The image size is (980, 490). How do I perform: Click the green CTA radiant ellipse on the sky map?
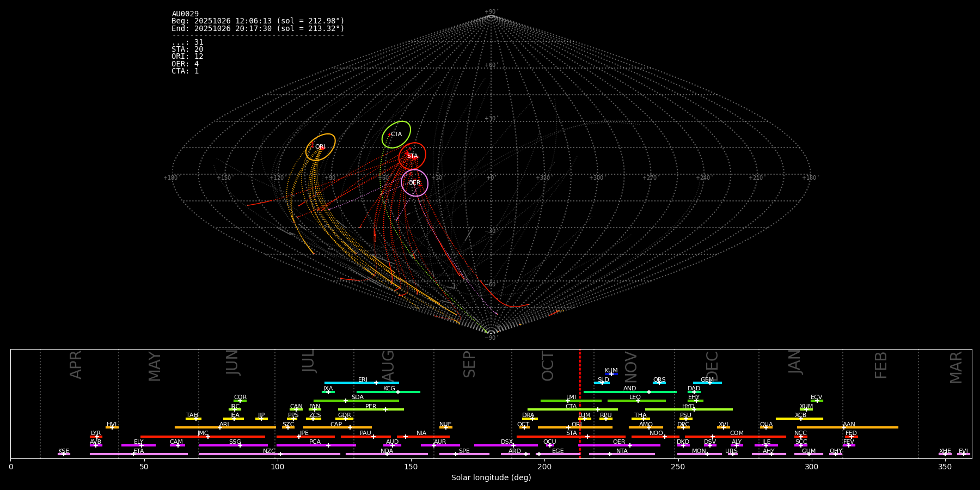[x=396, y=134]
